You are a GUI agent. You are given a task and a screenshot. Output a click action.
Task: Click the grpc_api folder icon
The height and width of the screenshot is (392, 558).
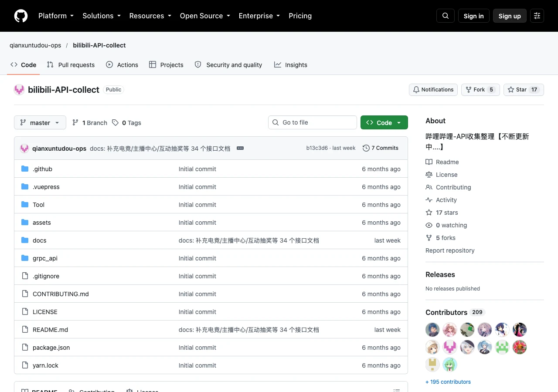point(25,258)
